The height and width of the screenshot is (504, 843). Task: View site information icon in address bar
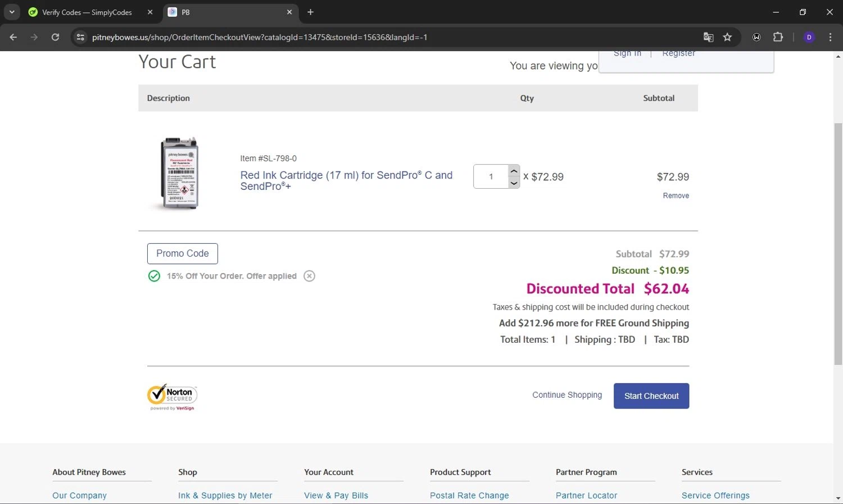pyautogui.click(x=80, y=37)
